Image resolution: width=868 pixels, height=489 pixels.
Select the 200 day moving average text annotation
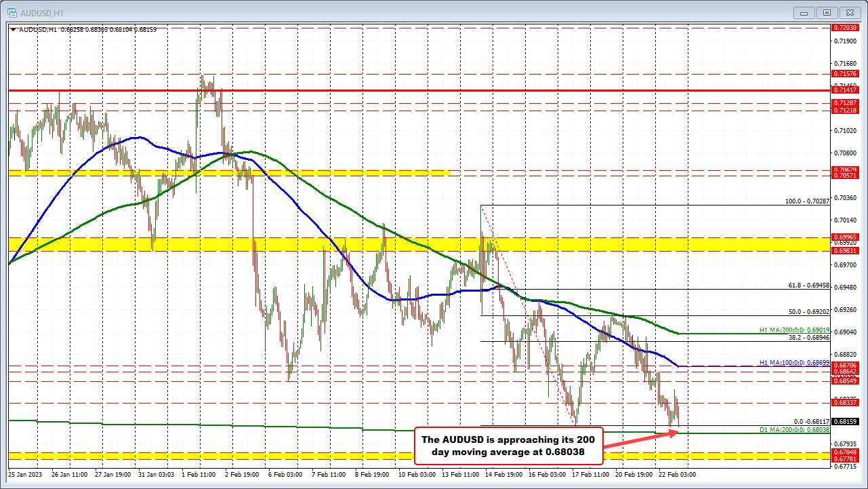coord(505,444)
